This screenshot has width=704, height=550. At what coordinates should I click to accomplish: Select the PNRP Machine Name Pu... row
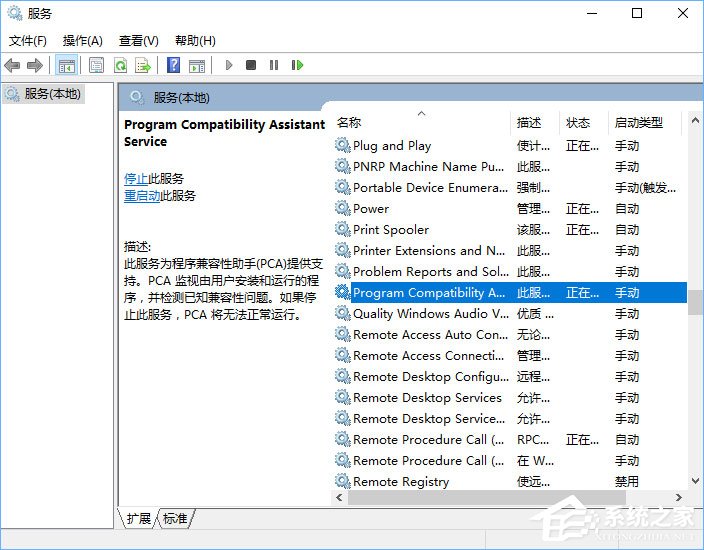coord(510,166)
